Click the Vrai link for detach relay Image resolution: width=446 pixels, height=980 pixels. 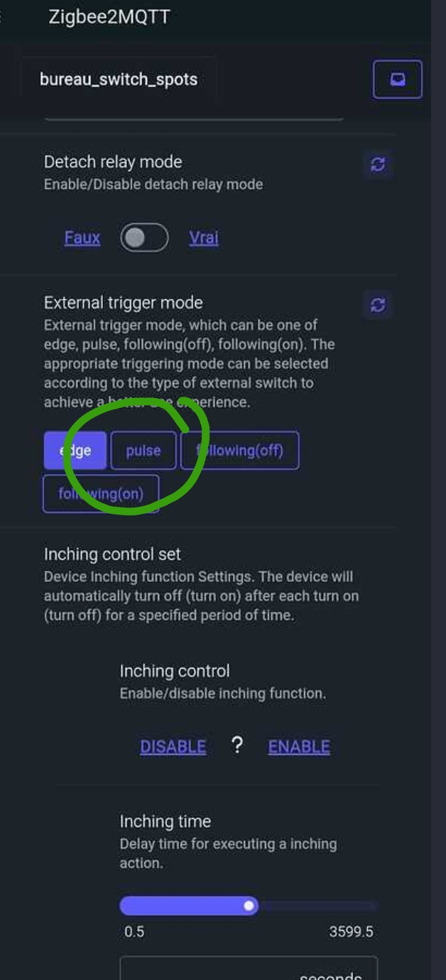coord(204,238)
